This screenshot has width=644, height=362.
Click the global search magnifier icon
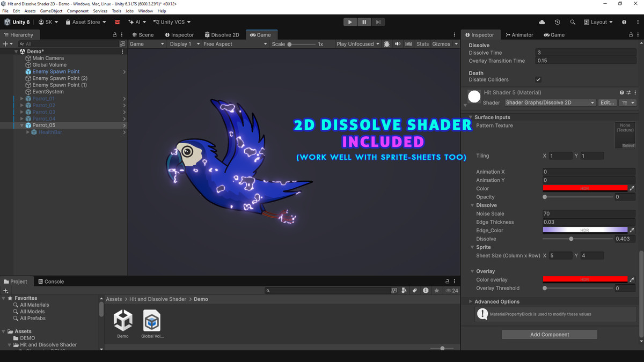coord(573,22)
